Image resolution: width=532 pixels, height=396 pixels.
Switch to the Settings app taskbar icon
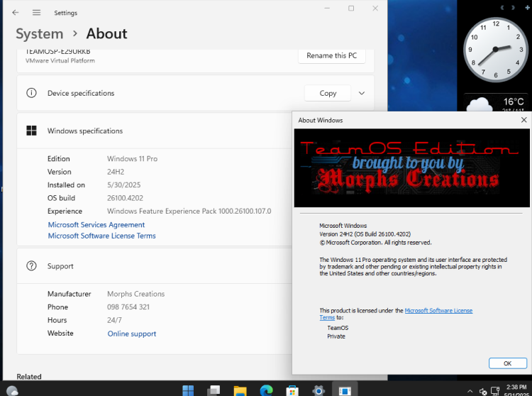pyautogui.click(x=318, y=390)
